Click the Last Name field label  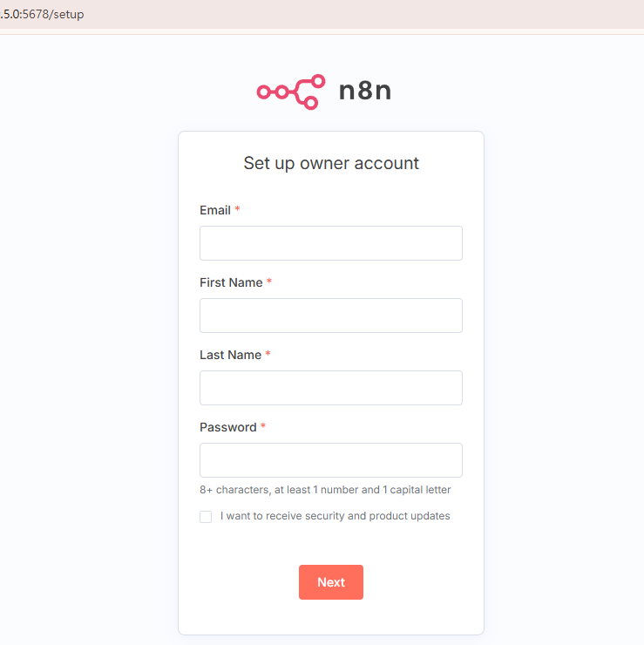(230, 355)
